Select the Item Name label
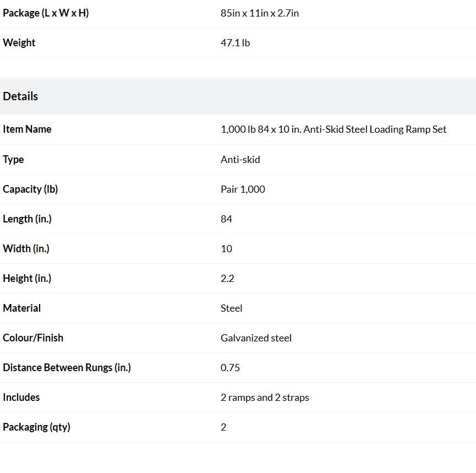 pos(27,129)
